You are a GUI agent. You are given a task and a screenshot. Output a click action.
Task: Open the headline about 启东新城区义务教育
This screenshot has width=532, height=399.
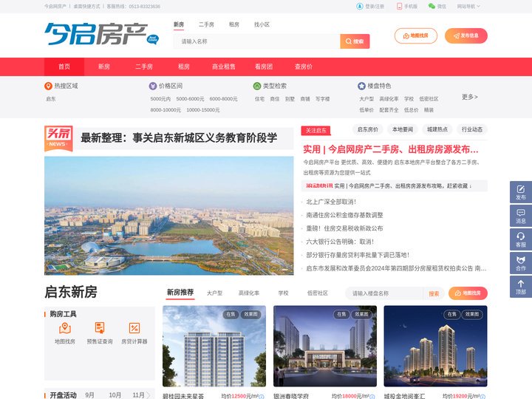(179, 137)
